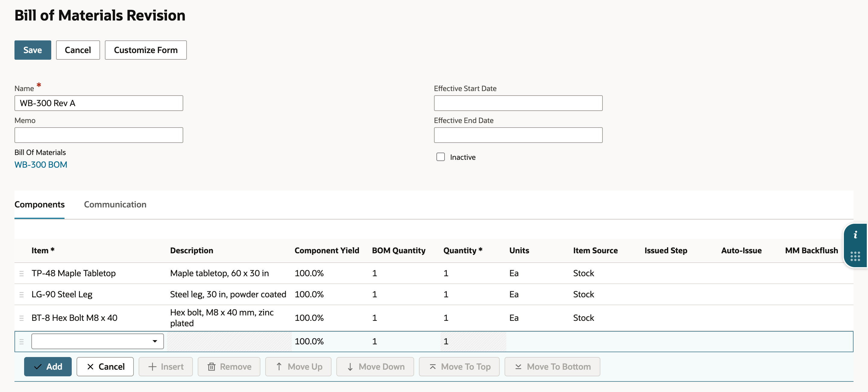Select the LG-90 Steel Leg item cell
Screen dimensions: 868x392
(x=62, y=295)
